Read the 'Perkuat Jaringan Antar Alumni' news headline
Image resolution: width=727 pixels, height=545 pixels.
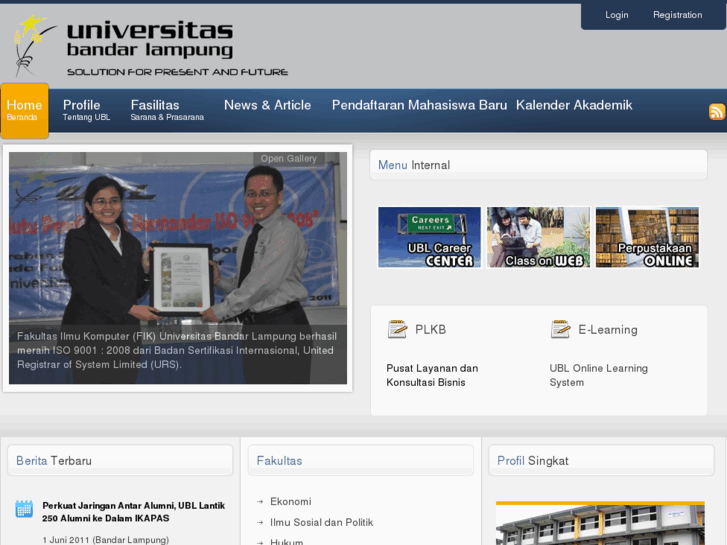click(134, 512)
